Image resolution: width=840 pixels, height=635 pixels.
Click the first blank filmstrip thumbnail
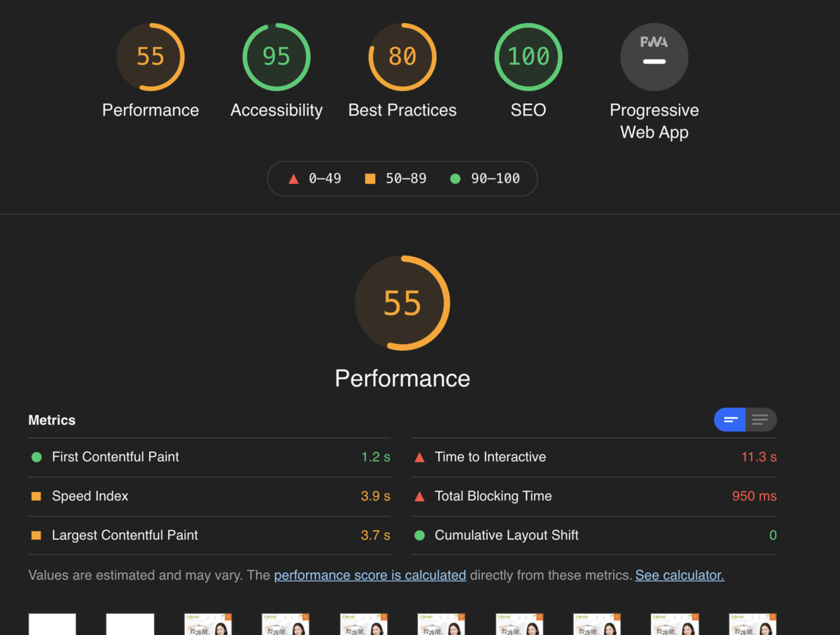click(x=52, y=624)
